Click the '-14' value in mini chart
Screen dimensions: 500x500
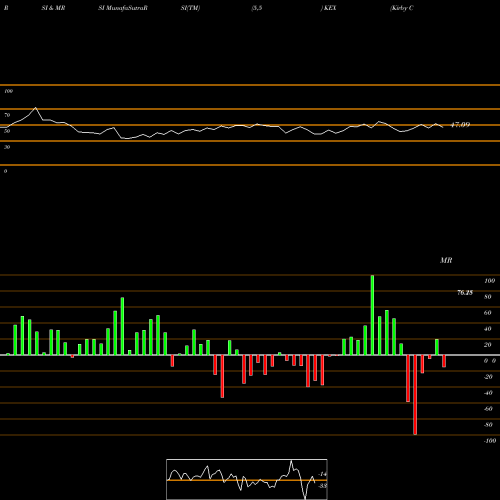(x=322, y=474)
